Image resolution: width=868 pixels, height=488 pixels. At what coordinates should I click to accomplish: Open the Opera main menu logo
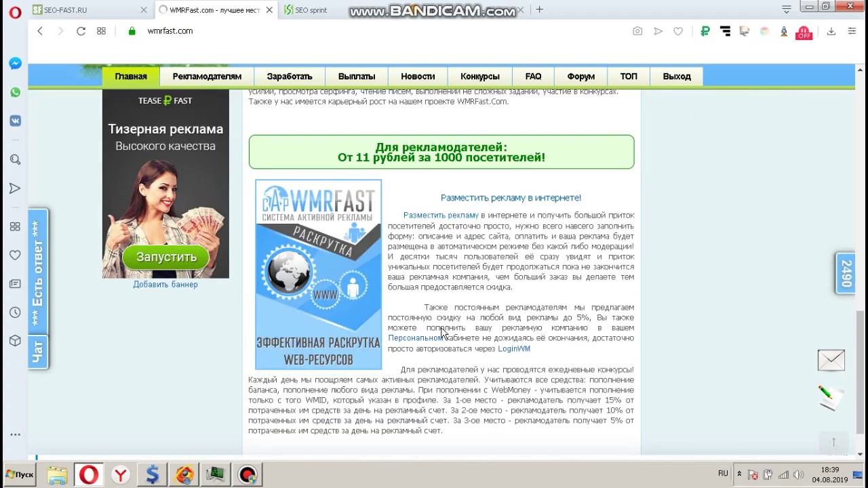click(15, 11)
